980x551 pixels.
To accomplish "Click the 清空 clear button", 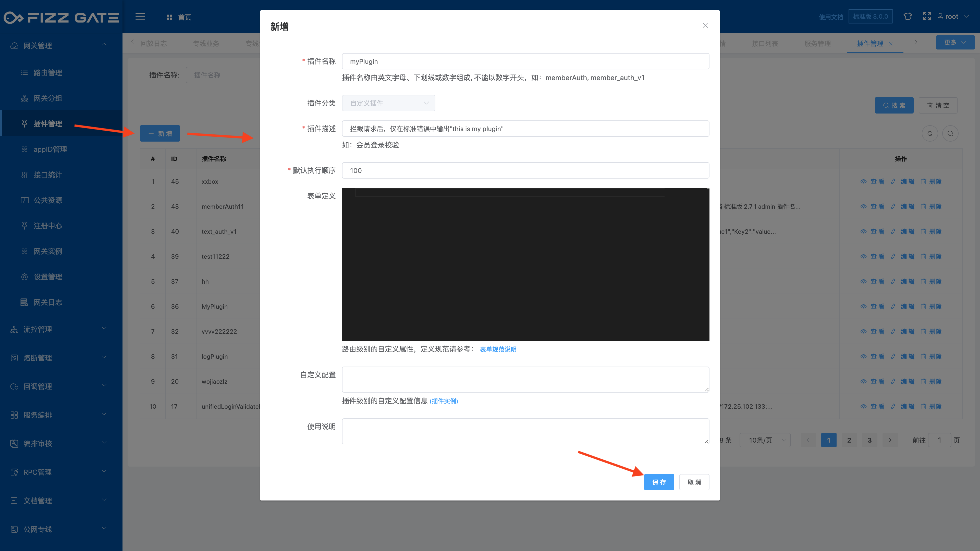I will (x=938, y=105).
